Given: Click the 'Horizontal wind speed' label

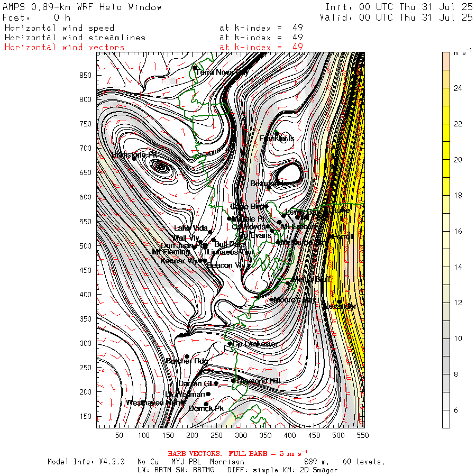Looking at the screenshot, I should coord(59,28).
